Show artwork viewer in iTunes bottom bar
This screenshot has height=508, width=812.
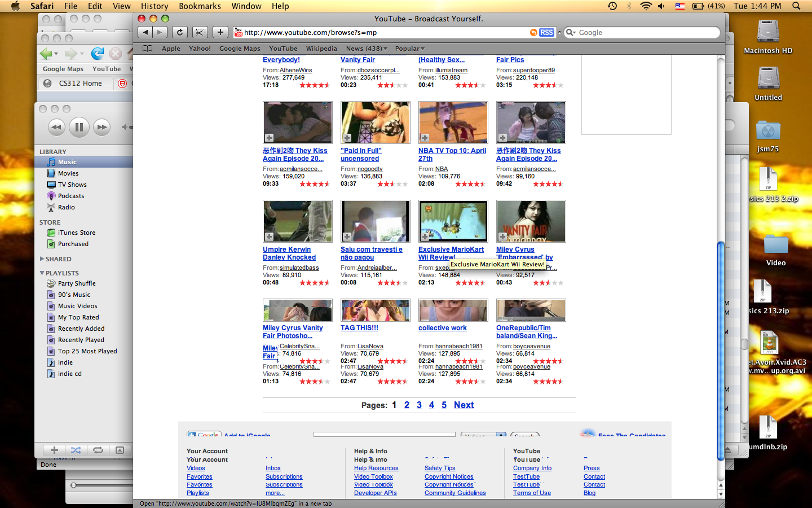coord(120,450)
